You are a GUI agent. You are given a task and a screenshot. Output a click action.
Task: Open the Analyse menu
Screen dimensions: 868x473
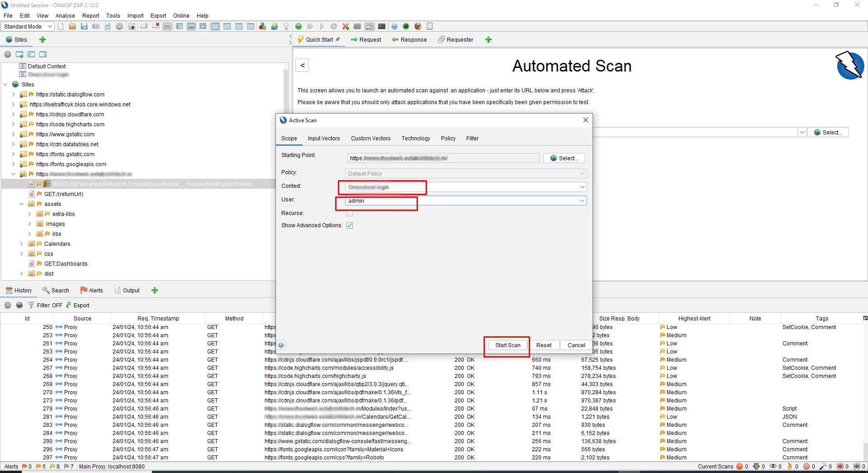click(65, 15)
